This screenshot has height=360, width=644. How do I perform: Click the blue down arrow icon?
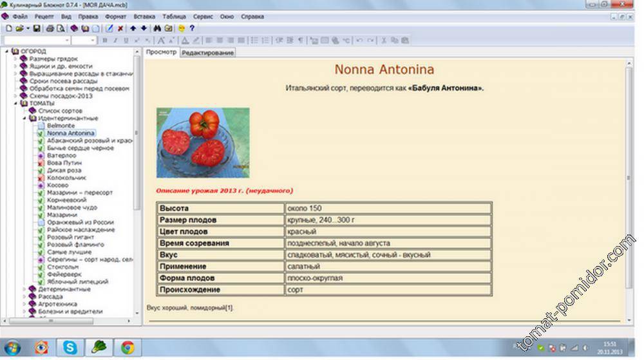[143, 28]
